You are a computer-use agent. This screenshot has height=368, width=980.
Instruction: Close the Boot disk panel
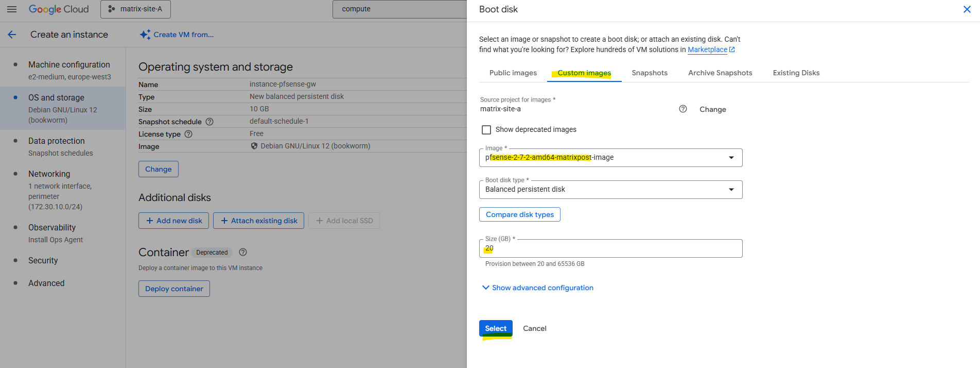pos(967,9)
